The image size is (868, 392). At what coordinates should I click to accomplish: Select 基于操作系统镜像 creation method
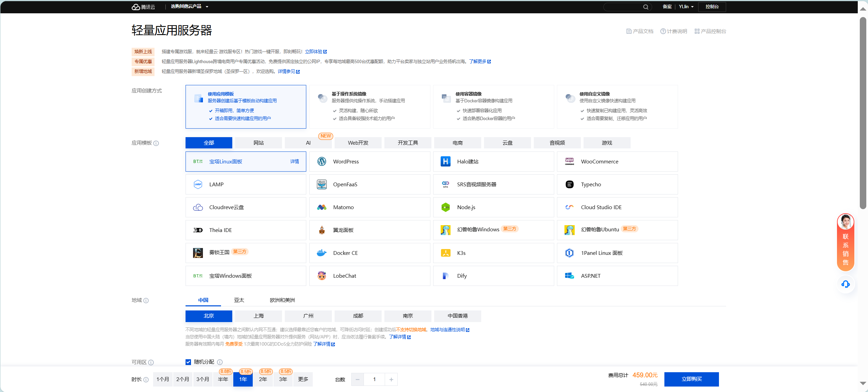(x=369, y=107)
